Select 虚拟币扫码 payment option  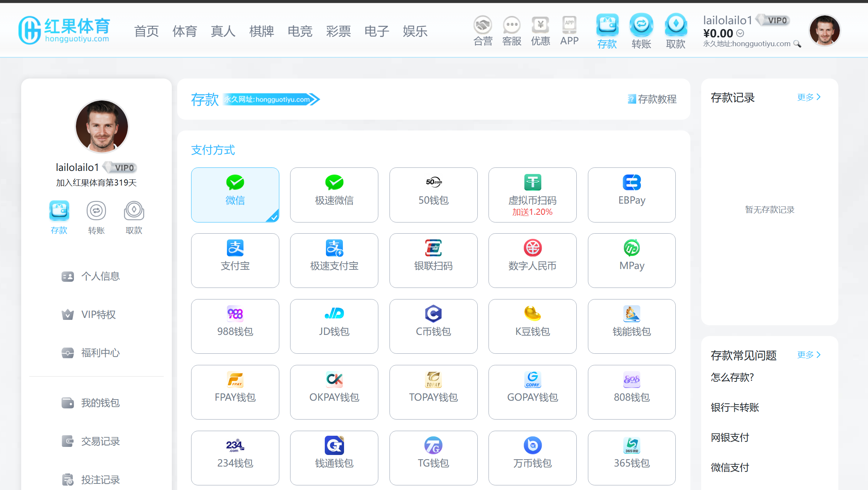coord(532,195)
